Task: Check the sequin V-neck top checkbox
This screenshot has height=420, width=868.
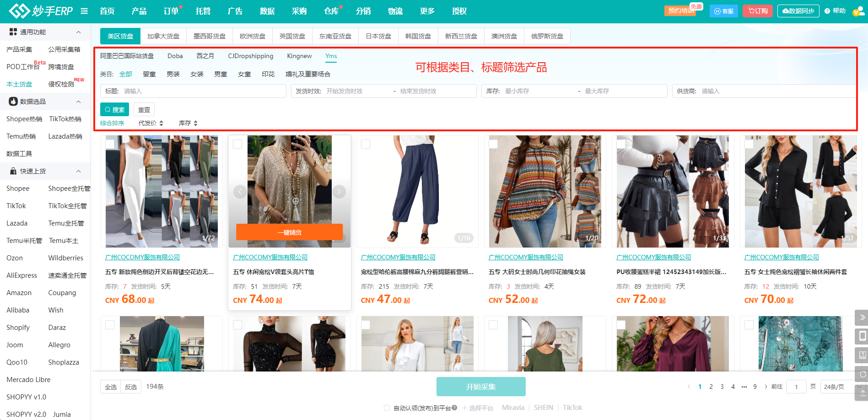Action: pyautogui.click(x=237, y=144)
